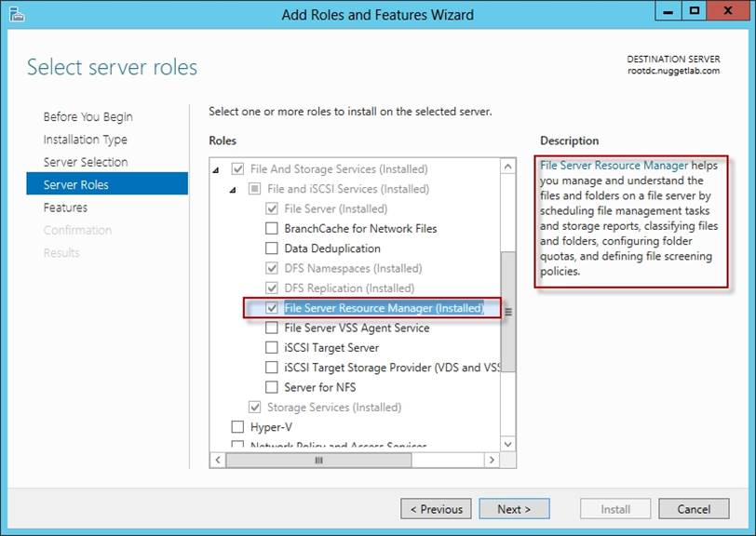The width and height of the screenshot is (756, 536).
Task: Select File Server VSS Agent Service label
Action: pyautogui.click(x=357, y=328)
